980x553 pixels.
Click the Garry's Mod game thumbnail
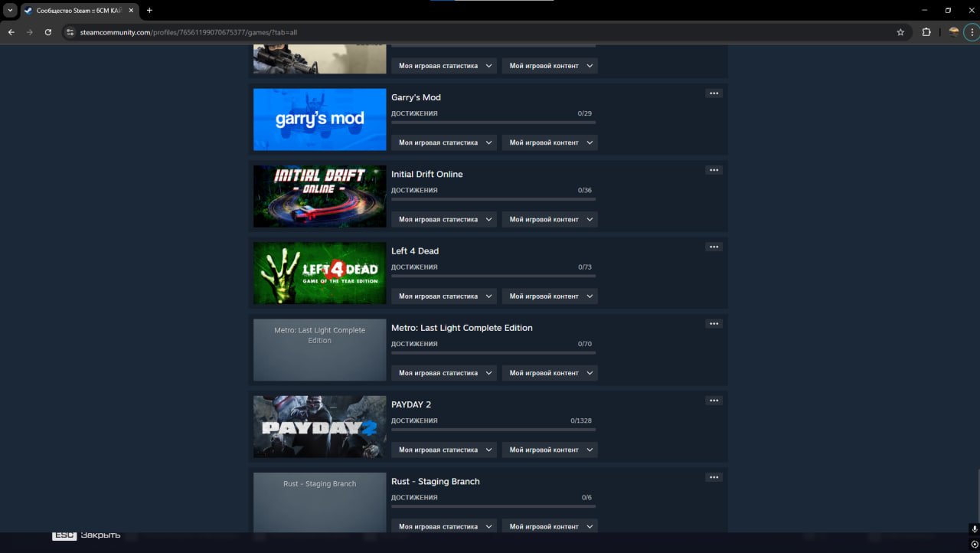point(319,119)
